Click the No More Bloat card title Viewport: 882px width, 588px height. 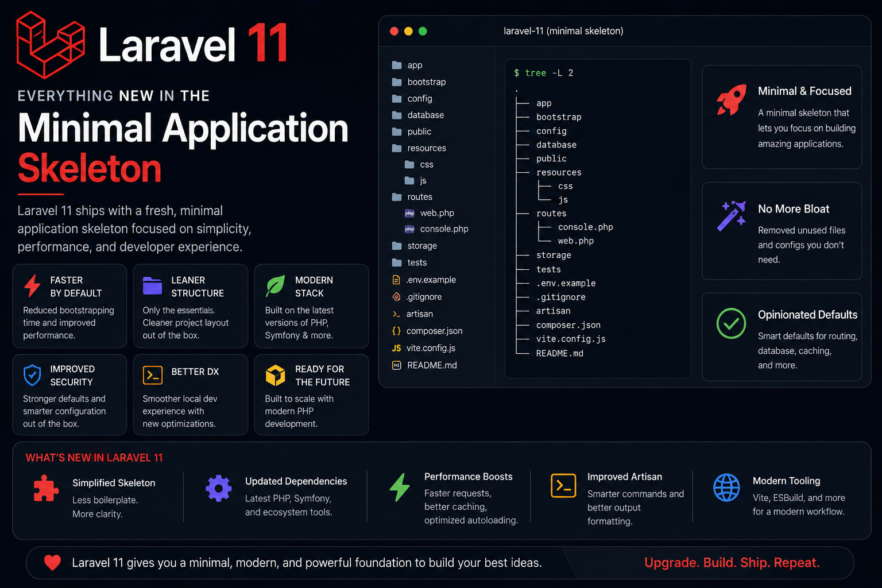point(794,209)
